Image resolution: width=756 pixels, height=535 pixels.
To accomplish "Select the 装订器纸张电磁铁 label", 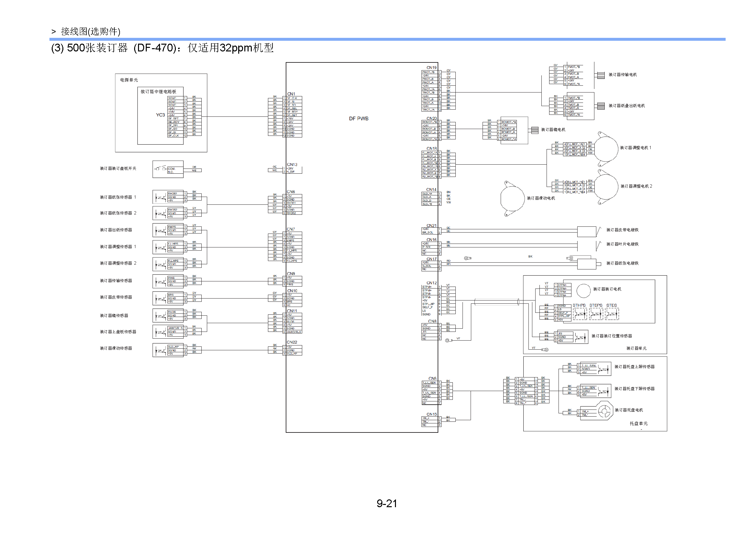I will pyautogui.click(x=622, y=263).
